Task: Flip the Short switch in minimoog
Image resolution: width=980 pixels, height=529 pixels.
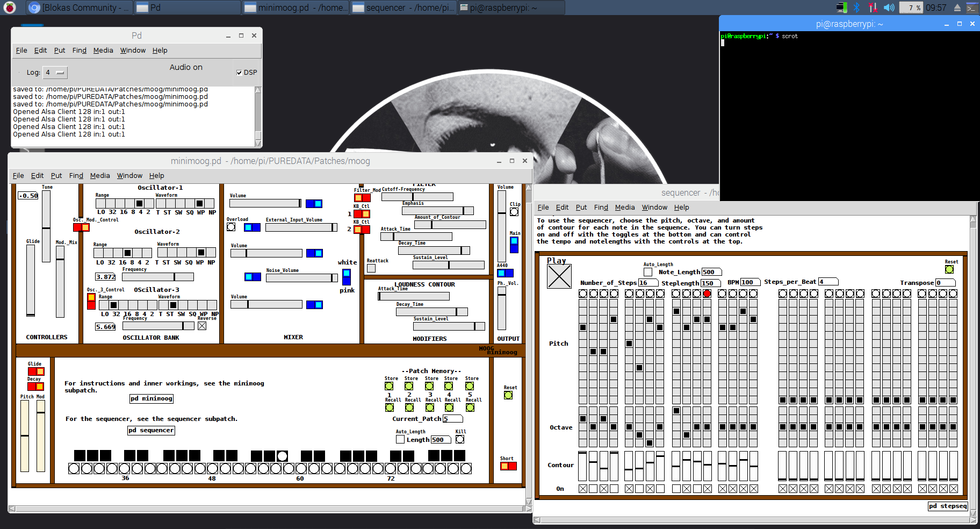Action: (x=508, y=466)
